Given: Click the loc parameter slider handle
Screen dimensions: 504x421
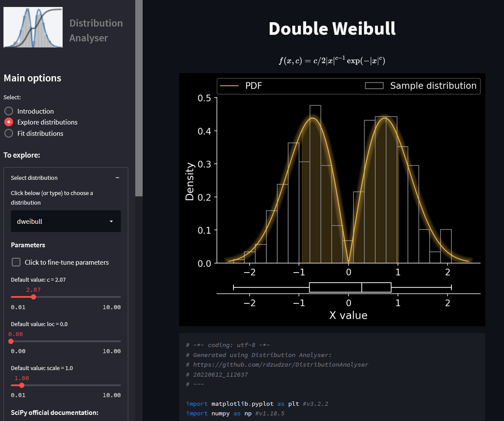Looking at the screenshot, I should coord(11,341).
